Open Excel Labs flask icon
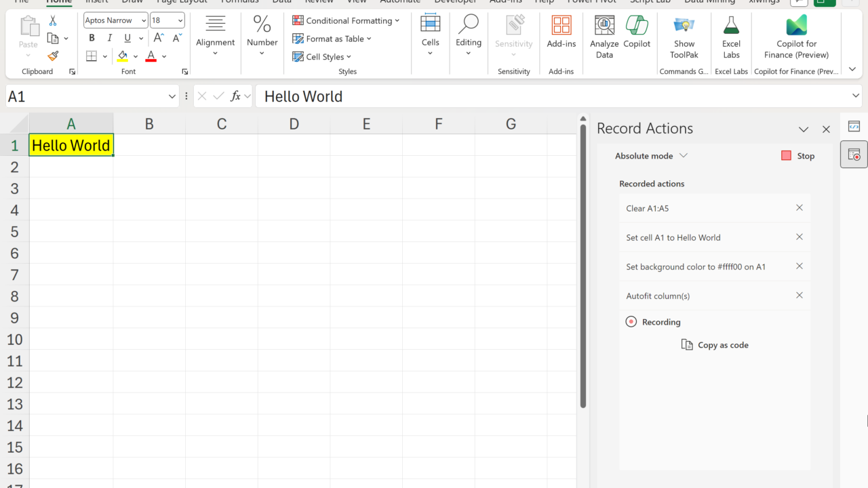The width and height of the screenshot is (868, 488). click(x=731, y=37)
